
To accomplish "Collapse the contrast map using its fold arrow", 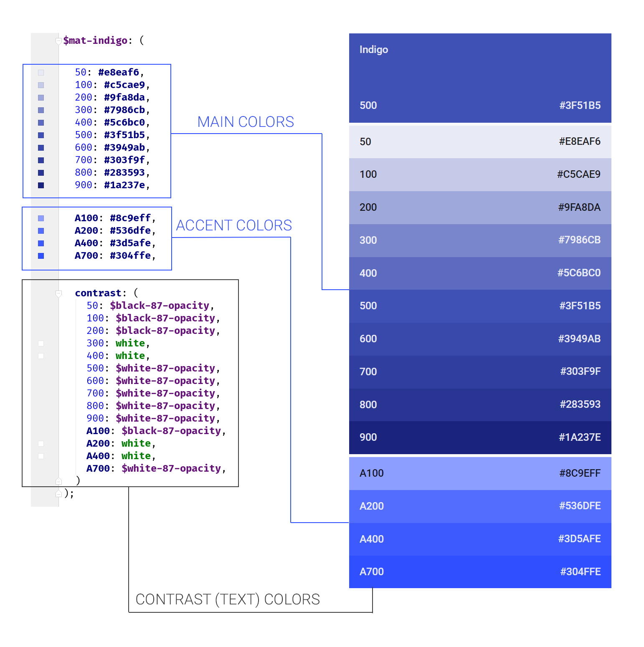I will click(x=58, y=293).
